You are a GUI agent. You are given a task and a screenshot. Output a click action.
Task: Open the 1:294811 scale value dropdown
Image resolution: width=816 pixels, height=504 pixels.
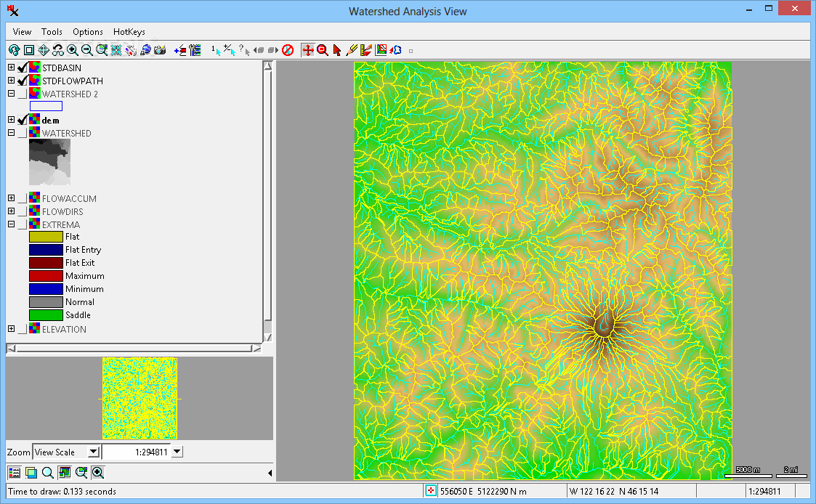point(177,452)
